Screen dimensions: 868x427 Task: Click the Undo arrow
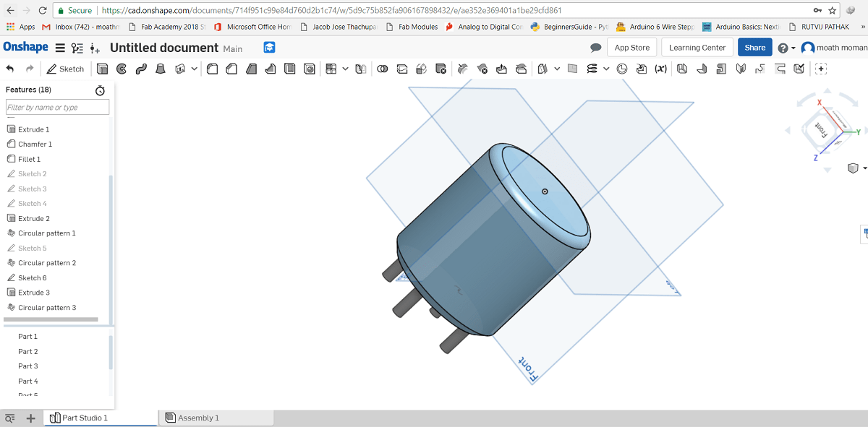pos(10,69)
